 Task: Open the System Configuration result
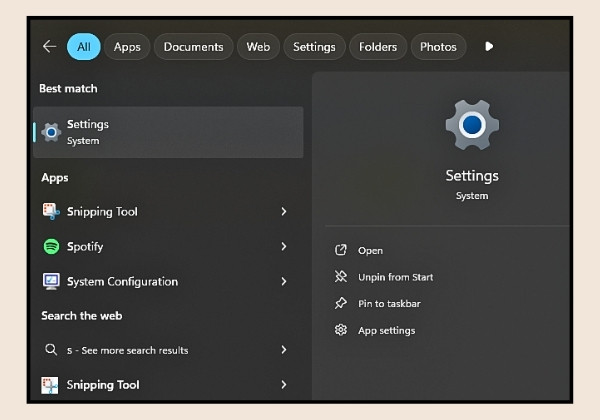point(166,282)
